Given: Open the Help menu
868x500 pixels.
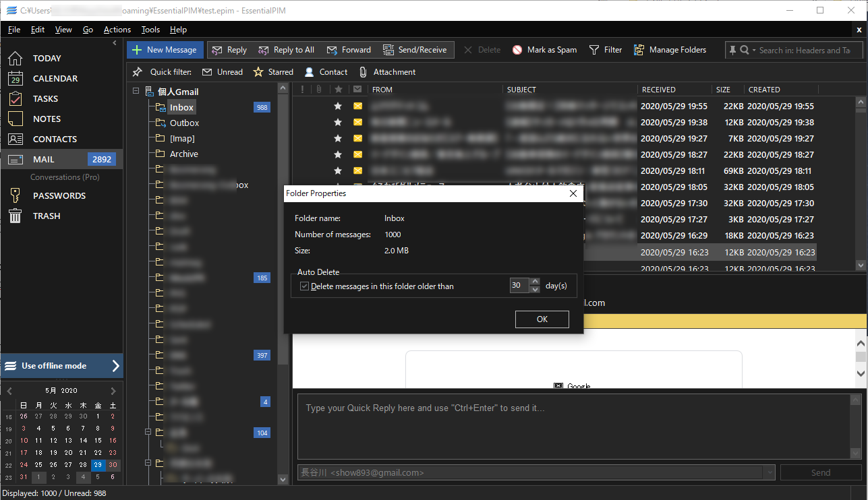Looking at the screenshot, I should click(x=178, y=30).
